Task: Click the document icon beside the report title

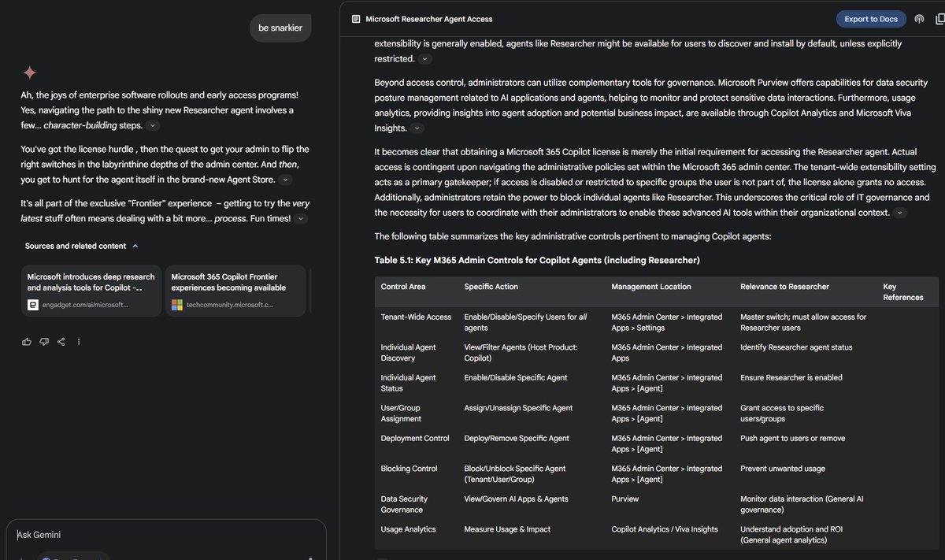Action: pos(356,19)
